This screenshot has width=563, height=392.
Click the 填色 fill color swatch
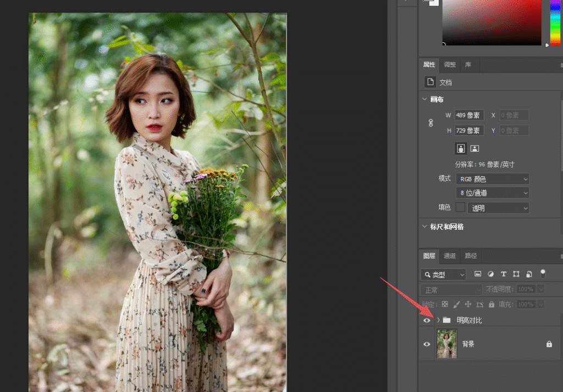(x=460, y=207)
